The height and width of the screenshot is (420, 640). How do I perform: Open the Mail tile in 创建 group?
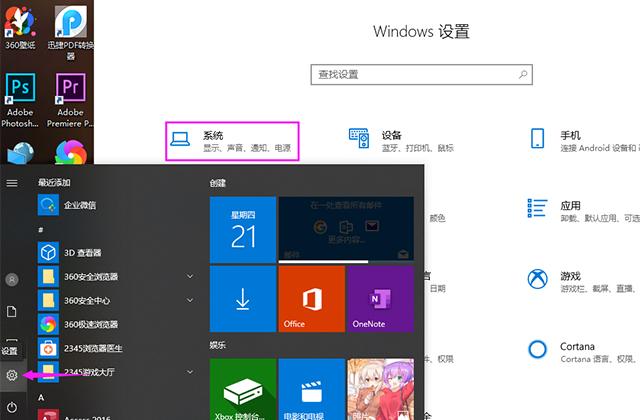point(346,230)
